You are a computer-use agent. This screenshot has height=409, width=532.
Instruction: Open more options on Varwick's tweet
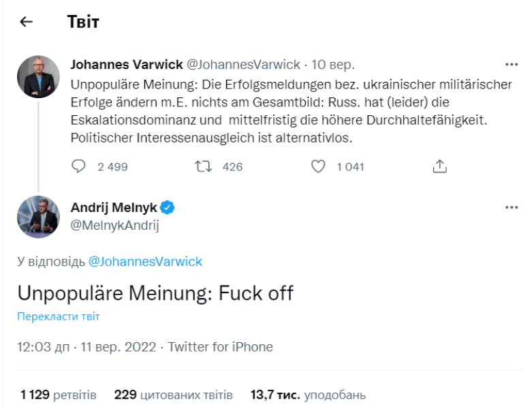tap(511, 65)
